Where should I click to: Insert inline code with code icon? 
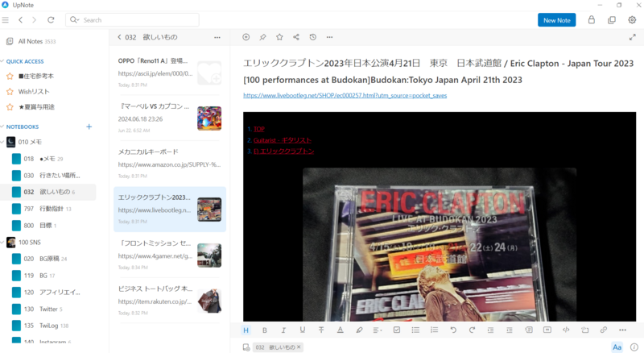pos(566,330)
